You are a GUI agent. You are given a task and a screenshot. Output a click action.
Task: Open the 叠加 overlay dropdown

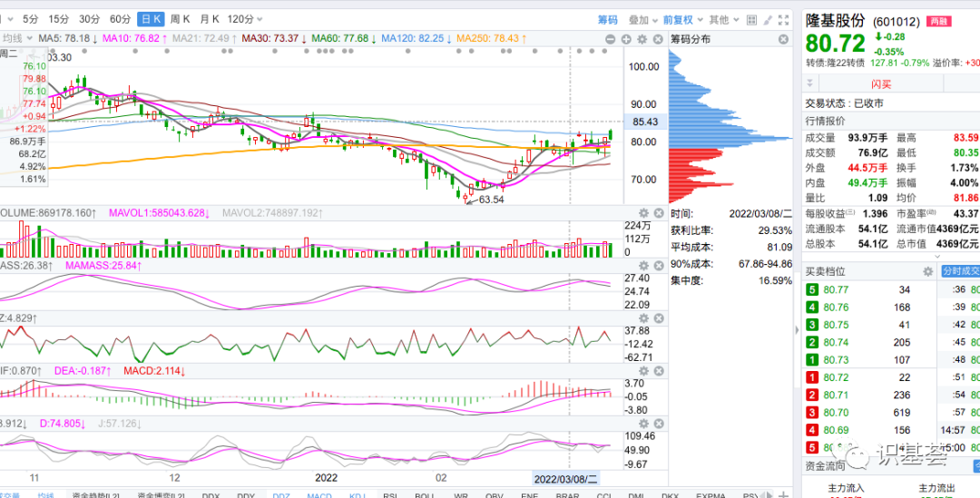point(642,19)
